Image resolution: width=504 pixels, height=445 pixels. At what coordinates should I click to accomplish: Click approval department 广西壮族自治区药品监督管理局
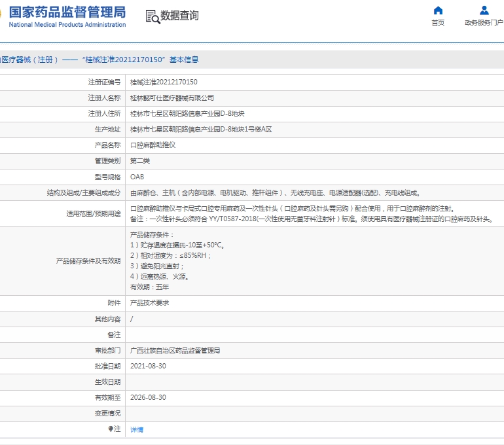coord(175,351)
